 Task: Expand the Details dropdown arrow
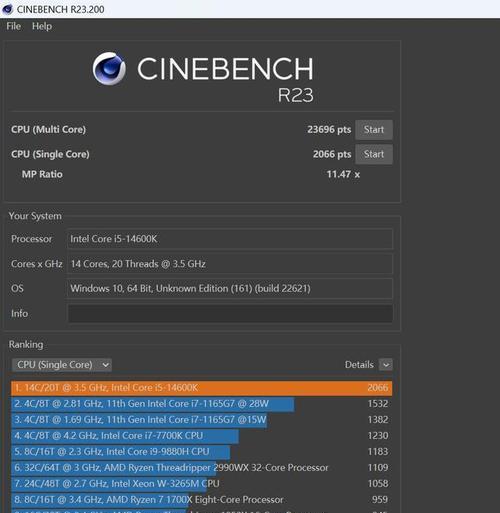coord(386,365)
